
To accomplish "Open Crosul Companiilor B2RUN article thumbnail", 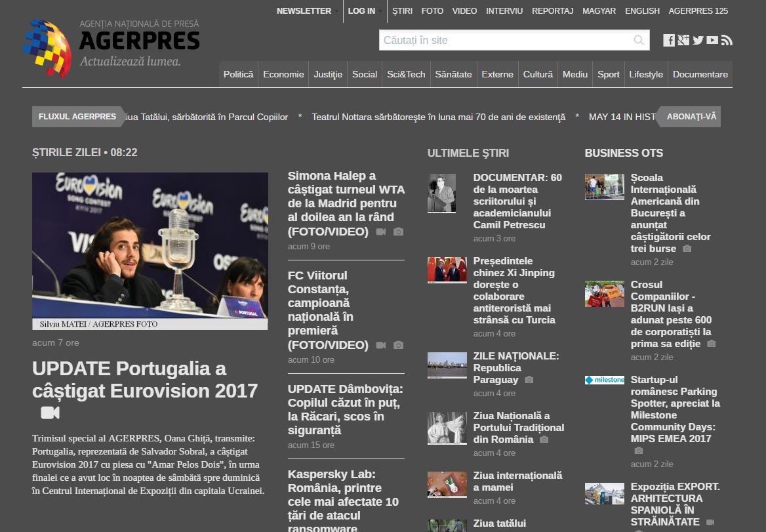I will (605, 294).
